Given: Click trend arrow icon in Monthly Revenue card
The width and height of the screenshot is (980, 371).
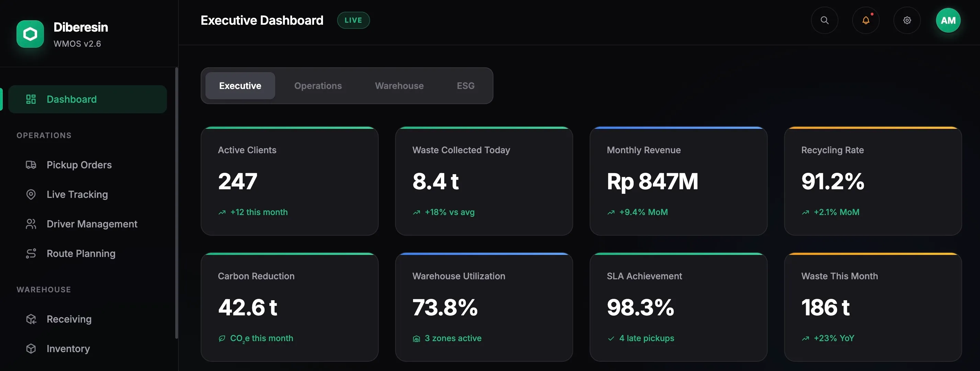Looking at the screenshot, I should click(x=611, y=212).
